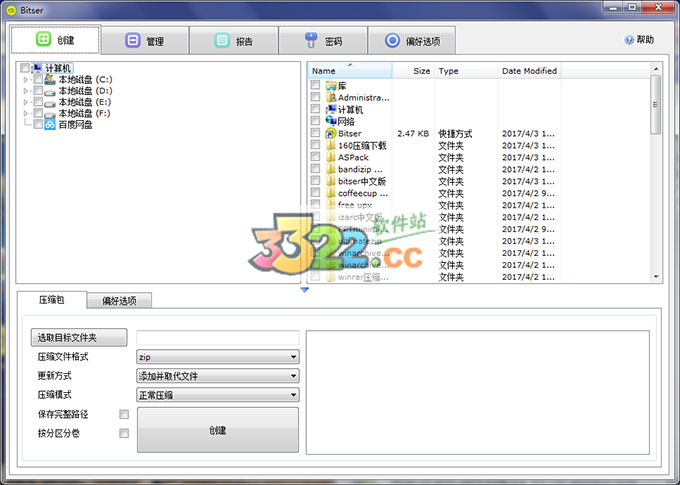The height and width of the screenshot is (485, 680).
Task: Click the bandizip folder icon
Action: pyautogui.click(x=331, y=169)
